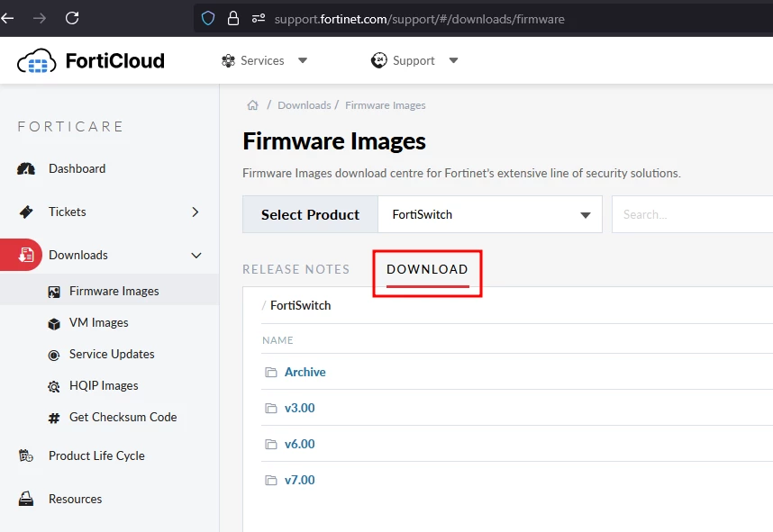Open the tracking protection shield icon
The height and width of the screenshot is (532, 773).
coord(208,19)
